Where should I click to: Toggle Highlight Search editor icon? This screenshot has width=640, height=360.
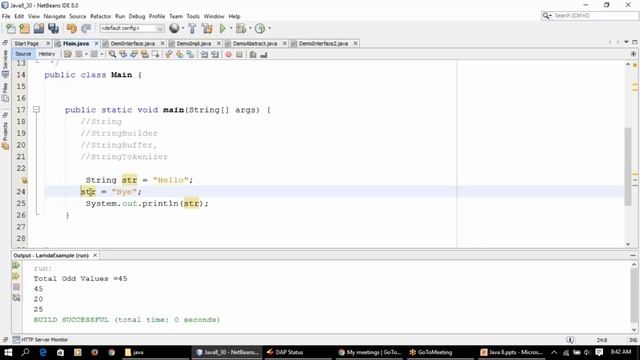pos(145,54)
